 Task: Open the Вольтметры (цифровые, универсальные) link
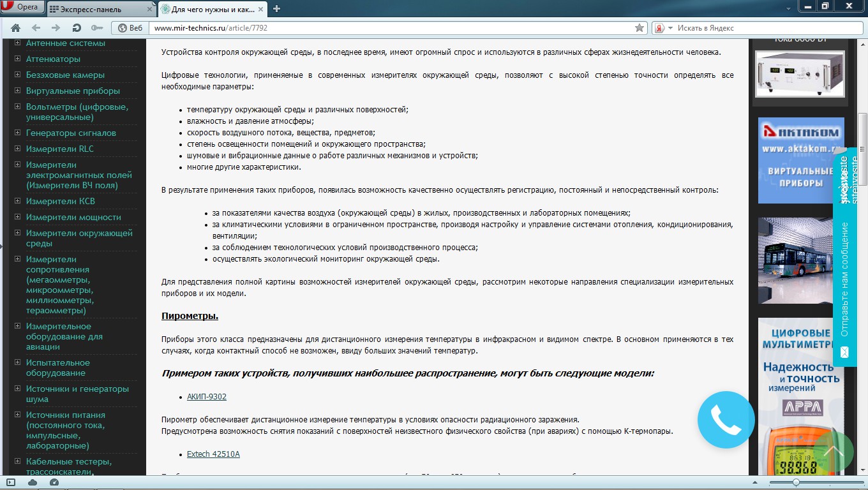tap(77, 112)
